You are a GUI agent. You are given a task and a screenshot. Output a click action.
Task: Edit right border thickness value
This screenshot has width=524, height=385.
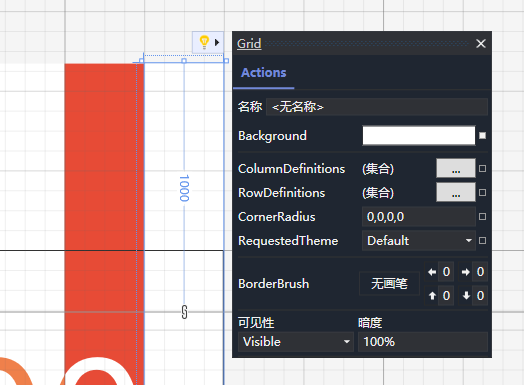point(480,272)
